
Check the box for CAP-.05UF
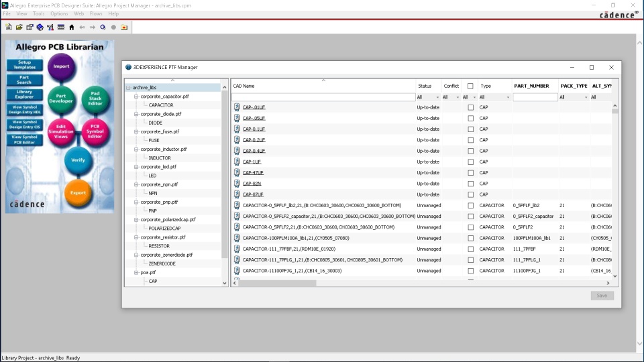471,118
